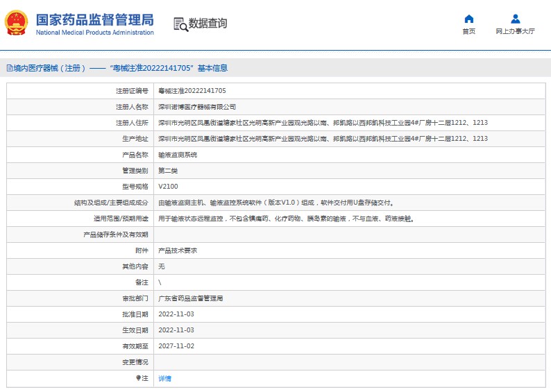Click the 网上办事大厅 text label
551x392 pixels.
(515, 31)
